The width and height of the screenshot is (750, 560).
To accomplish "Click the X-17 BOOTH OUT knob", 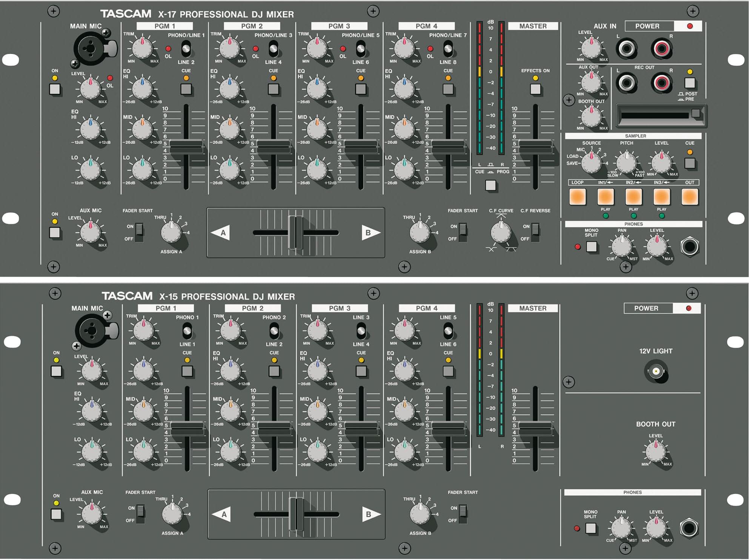I will coord(592,117).
